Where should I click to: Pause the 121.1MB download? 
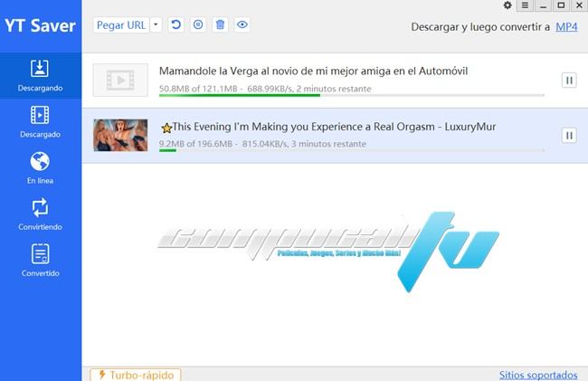click(x=569, y=81)
